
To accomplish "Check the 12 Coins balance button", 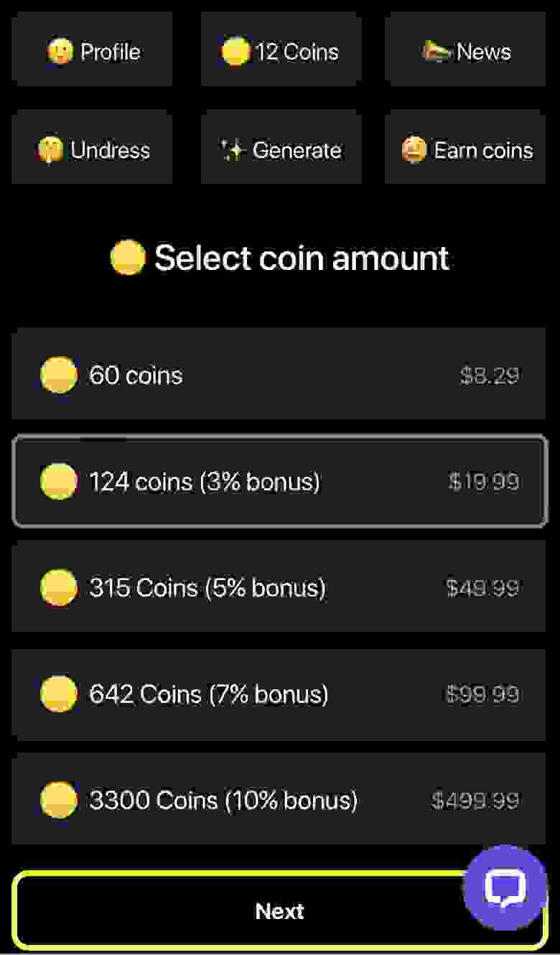I will (x=281, y=52).
